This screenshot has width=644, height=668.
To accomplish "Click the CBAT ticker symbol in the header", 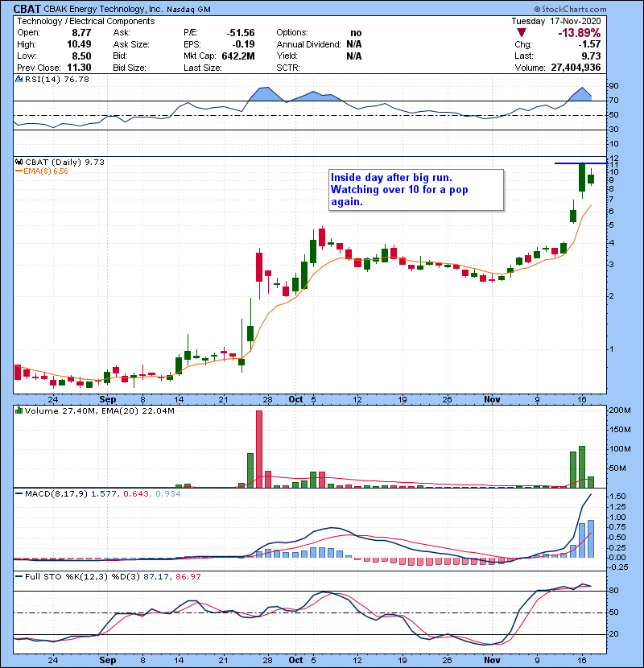I will pos(27,9).
